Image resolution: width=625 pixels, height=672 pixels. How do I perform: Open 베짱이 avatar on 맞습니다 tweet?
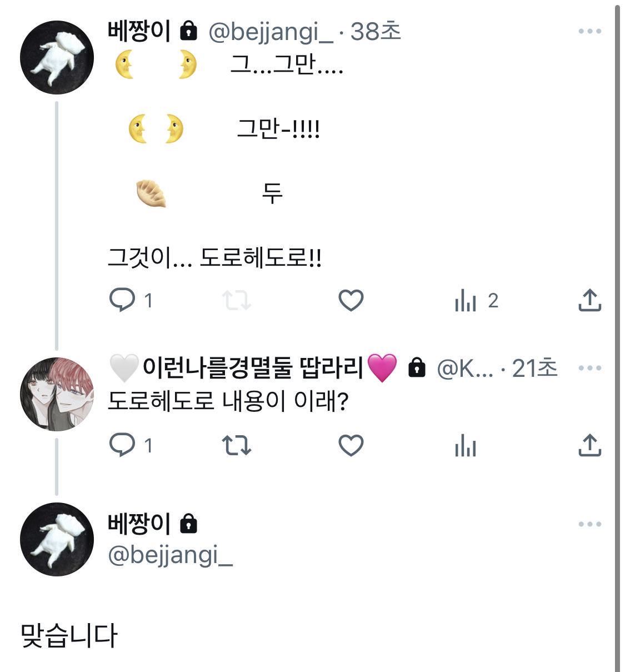(x=57, y=539)
